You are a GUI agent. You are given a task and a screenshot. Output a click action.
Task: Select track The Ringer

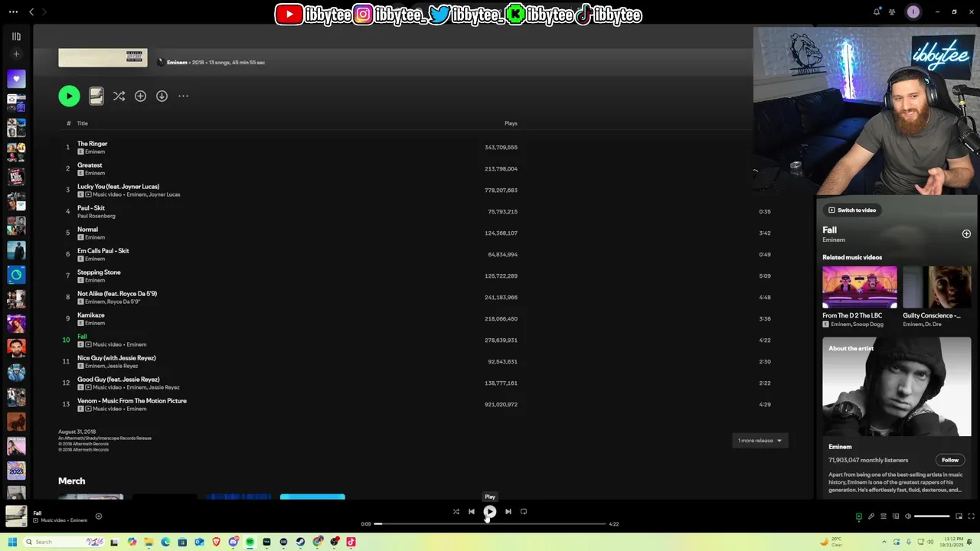[92, 144]
